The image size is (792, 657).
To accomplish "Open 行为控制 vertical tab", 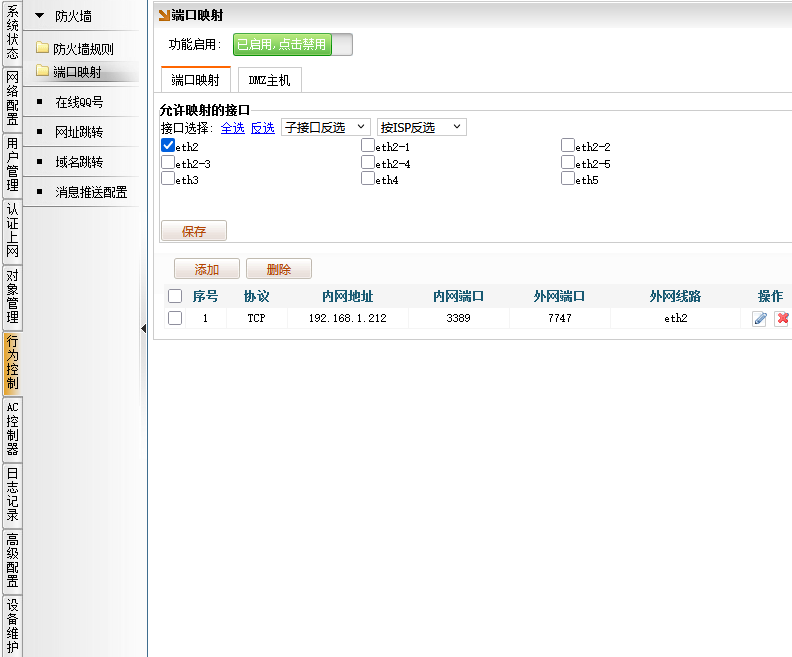I will [x=12, y=363].
